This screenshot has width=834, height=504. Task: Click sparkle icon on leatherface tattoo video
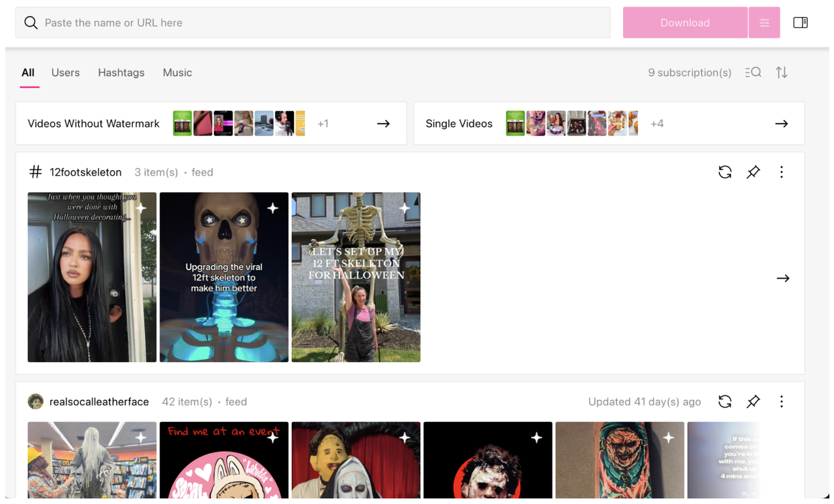[669, 438]
